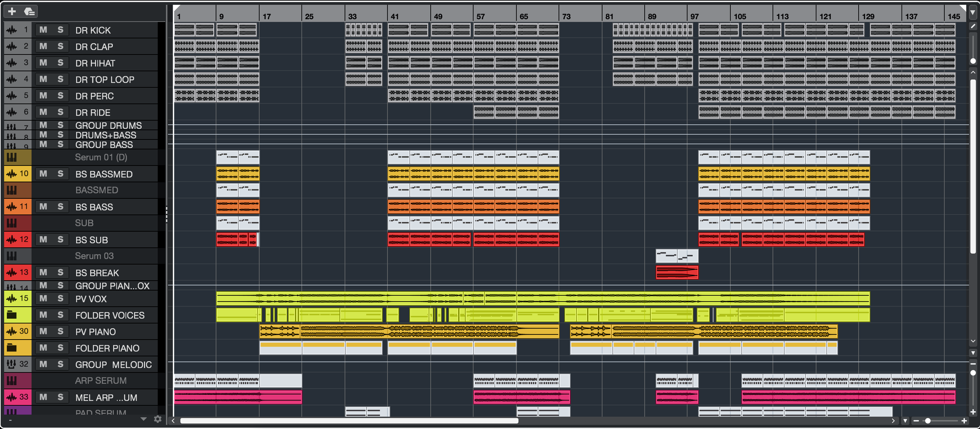Image resolution: width=980 pixels, height=429 pixels.
Task: Click the Add Track plus button
Action: tap(12, 11)
